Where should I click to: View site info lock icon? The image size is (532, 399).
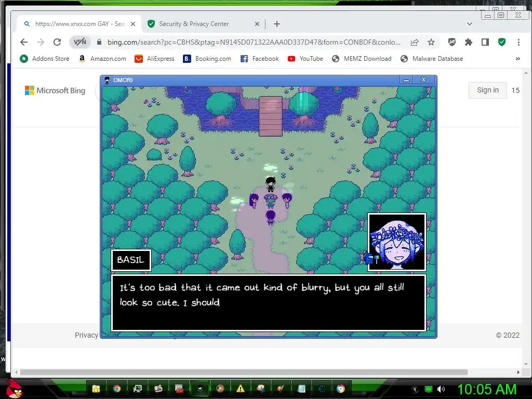coord(99,42)
